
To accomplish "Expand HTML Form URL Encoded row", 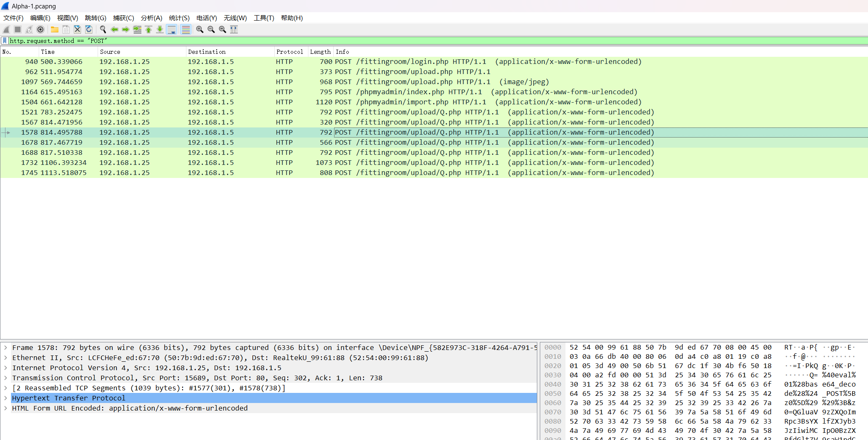I will coord(5,408).
